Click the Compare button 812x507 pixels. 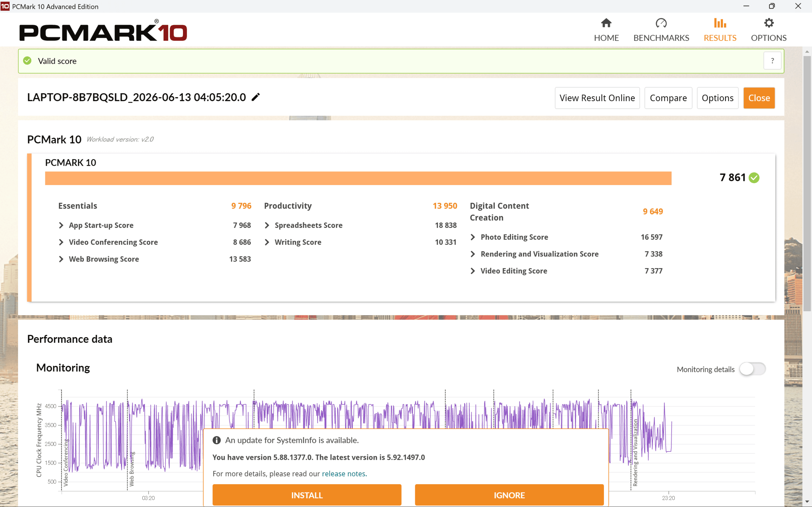668,98
